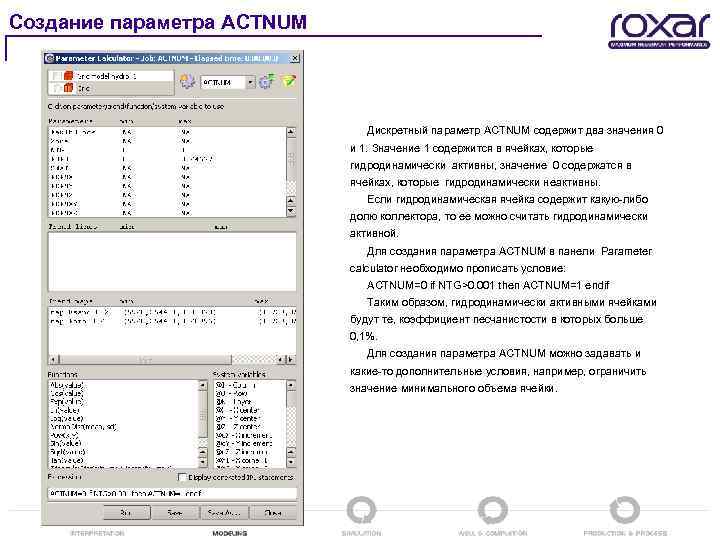Click the Functions list scroll down arrow

(202, 461)
